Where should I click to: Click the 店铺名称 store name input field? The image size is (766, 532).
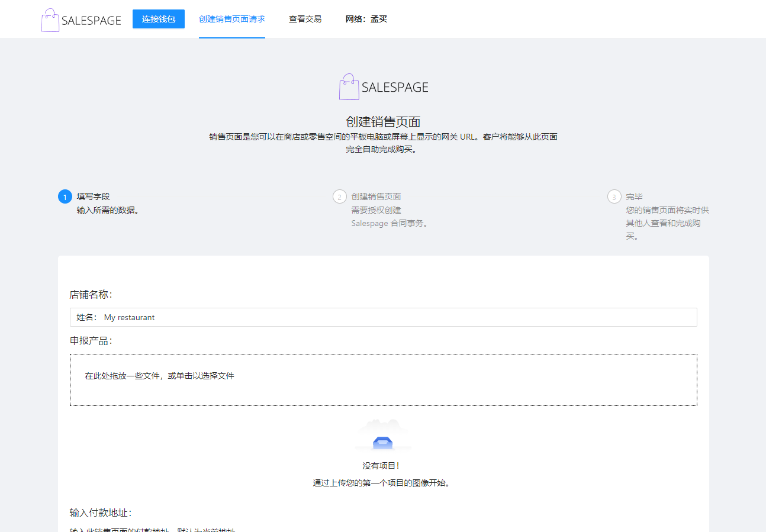pos(383,317)
